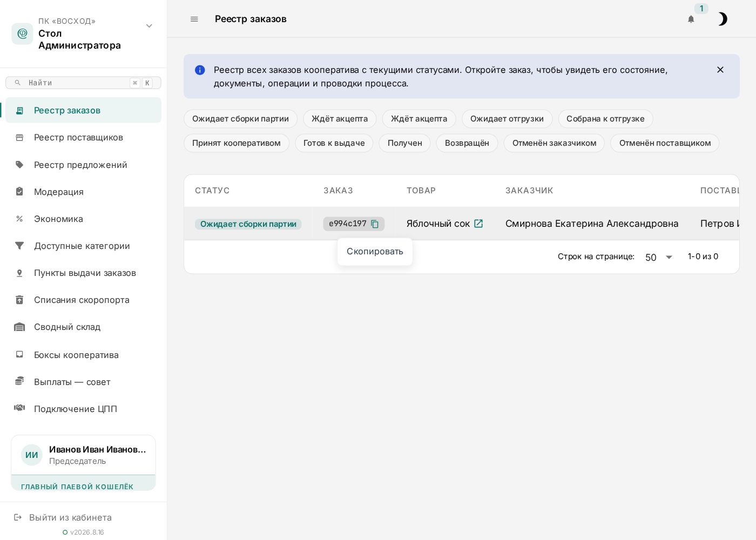The height and width of the screenshot is (540, 756).
Task: Click the search magnifier icon
Action: (x=18, y=83)
